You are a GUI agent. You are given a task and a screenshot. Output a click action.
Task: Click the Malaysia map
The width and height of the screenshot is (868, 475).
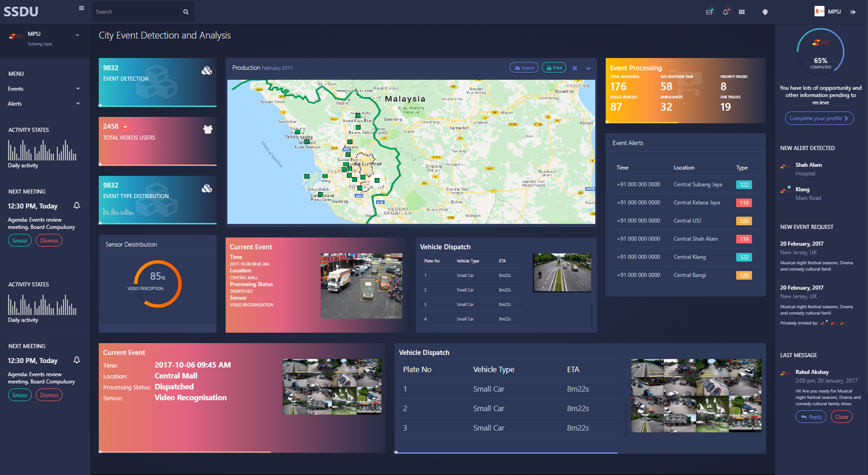pos(411,151)
